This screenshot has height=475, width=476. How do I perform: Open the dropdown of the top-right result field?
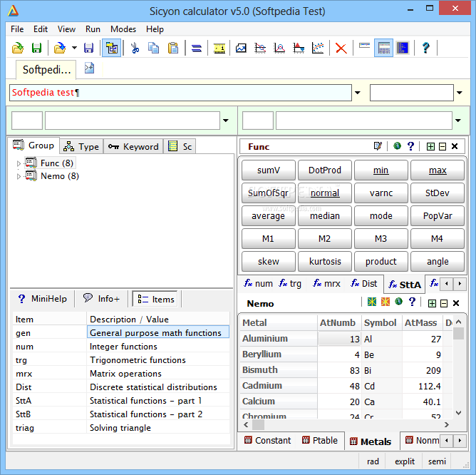(x=460, y=93)
